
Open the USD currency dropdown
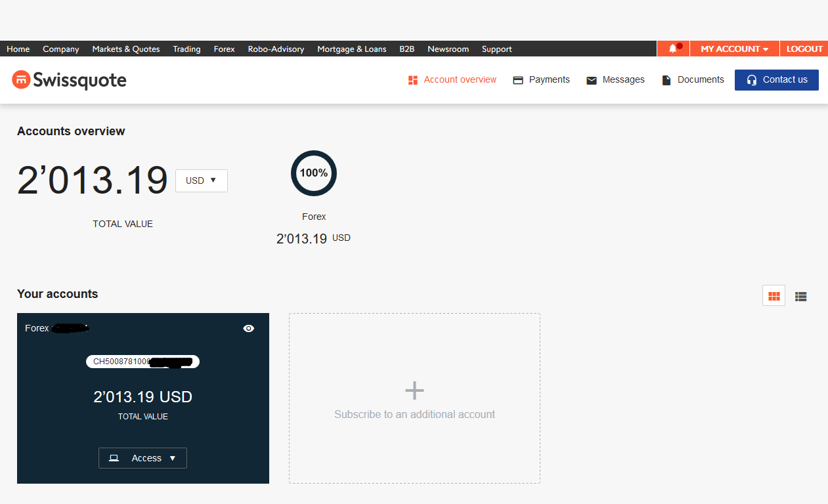[202, 180]
